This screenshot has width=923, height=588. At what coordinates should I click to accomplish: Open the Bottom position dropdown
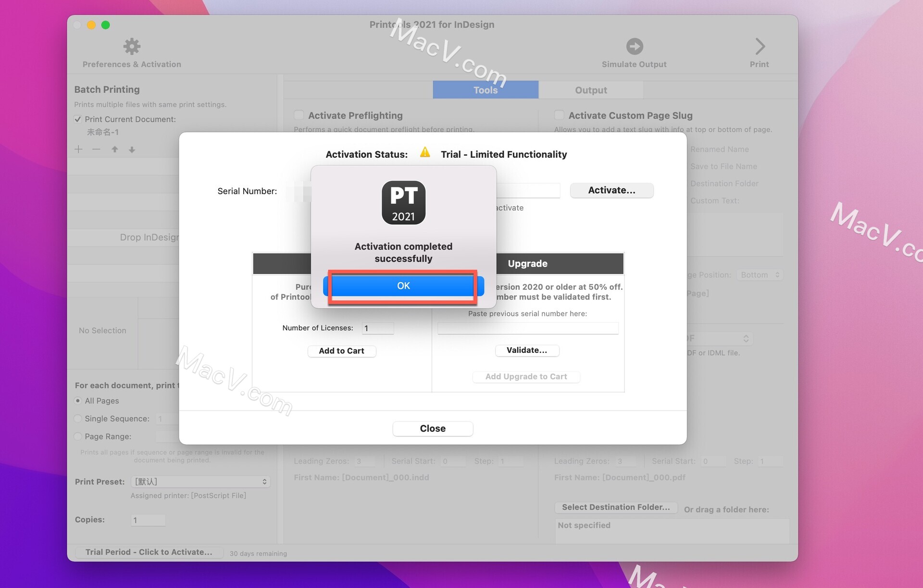[760, 275]
